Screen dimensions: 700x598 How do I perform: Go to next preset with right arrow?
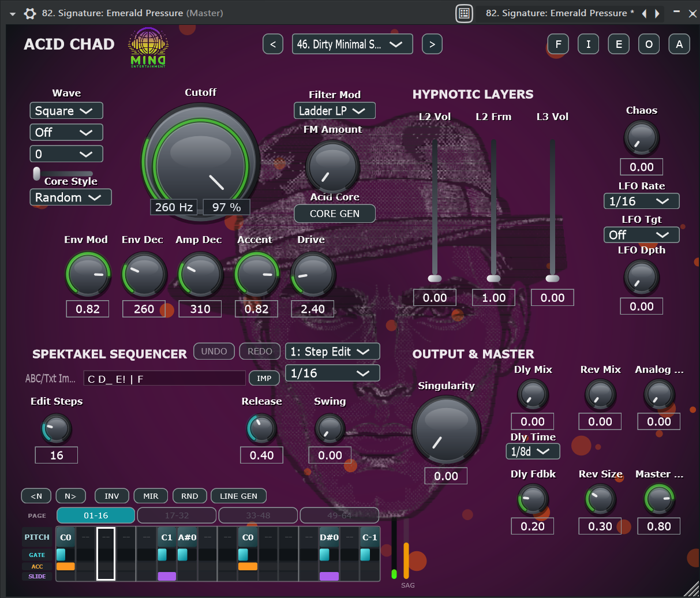point(432,44)
